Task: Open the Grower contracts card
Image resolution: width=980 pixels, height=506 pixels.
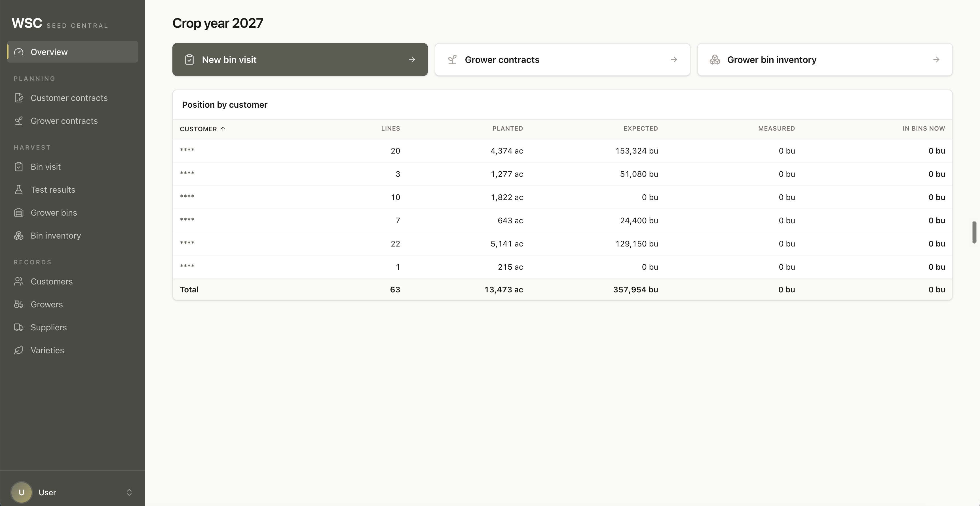Action: [x=562, y=60]
